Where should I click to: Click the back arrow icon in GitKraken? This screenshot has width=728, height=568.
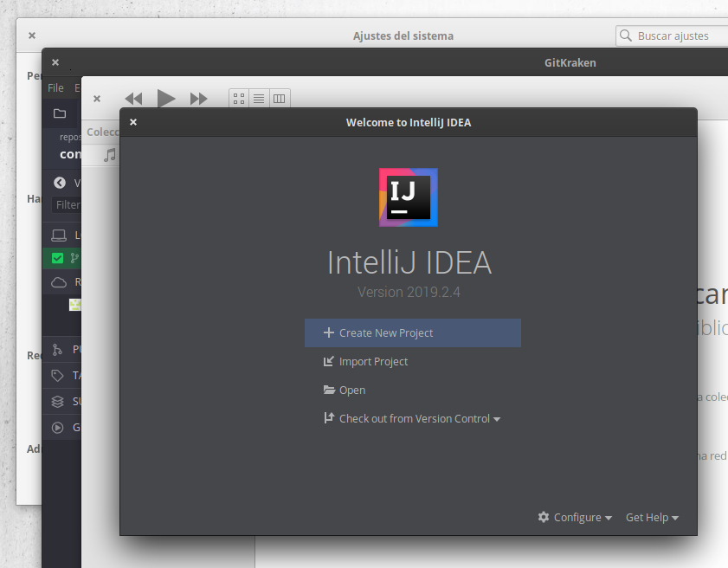click(60, 183)
